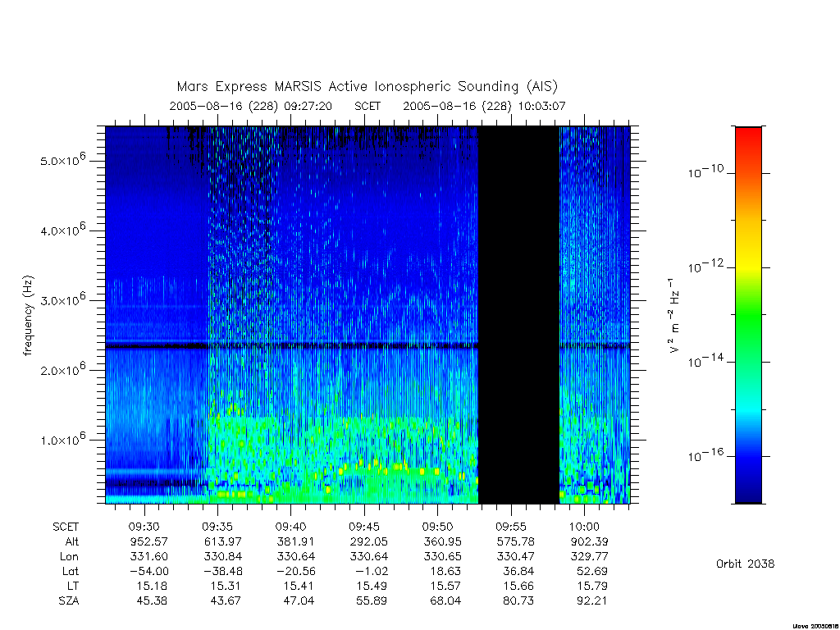The width and height of the screenshot is (840, 630).
Task: Click the 1.0×10^6 frequency tick label
Action: pos(62,439)
